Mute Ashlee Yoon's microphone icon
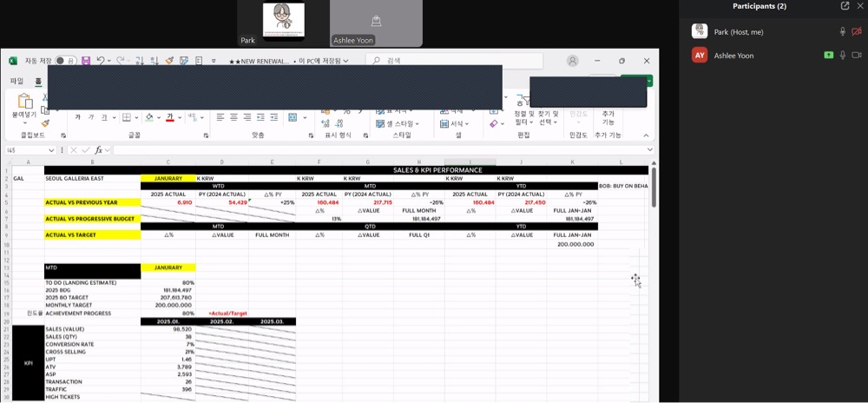 [x=843, y=56]
